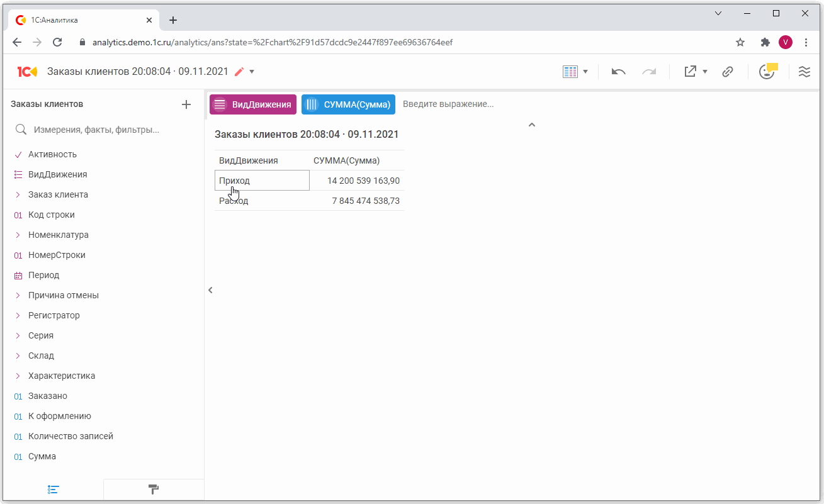Select the Расход table row cell
The height and width of the screenshot is (504, 824).
pyautogui.click(x=234, y=201)
